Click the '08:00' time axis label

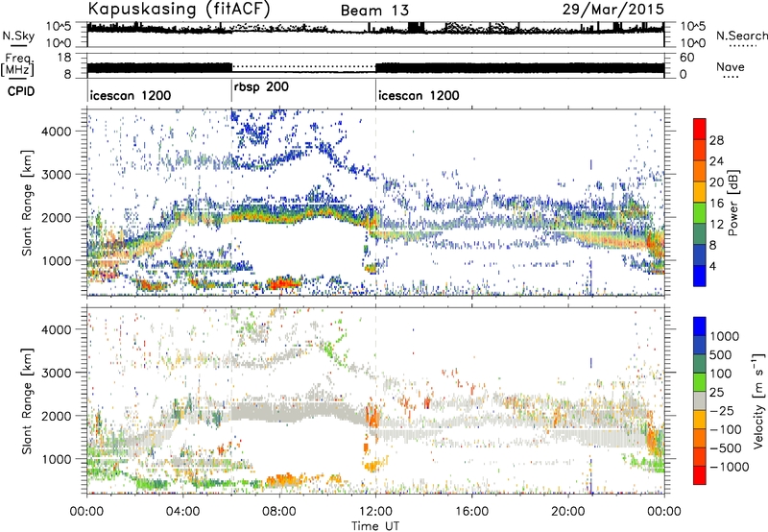point(279,512)
